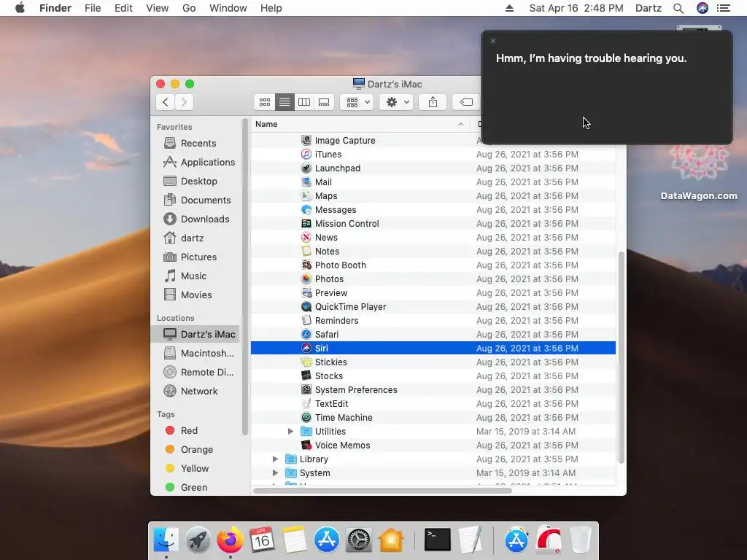This screenshot has height=560, width=747.
Task: Select Movies in the sidebar
Action: point(196,295)
